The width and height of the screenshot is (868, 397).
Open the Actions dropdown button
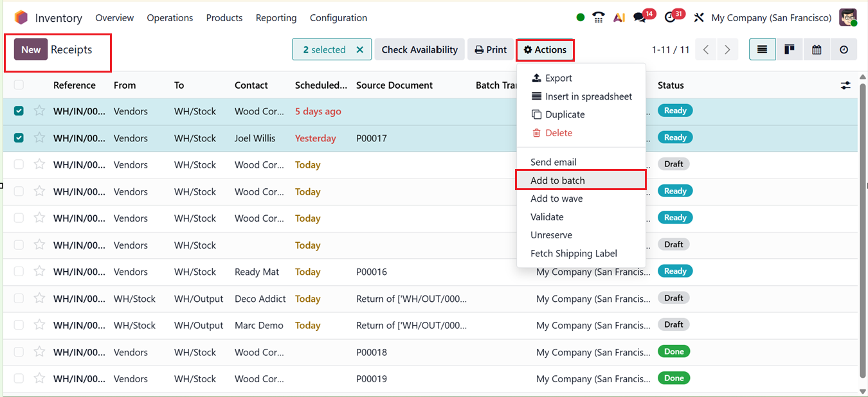pyautogui.click(x=545, y=49)
